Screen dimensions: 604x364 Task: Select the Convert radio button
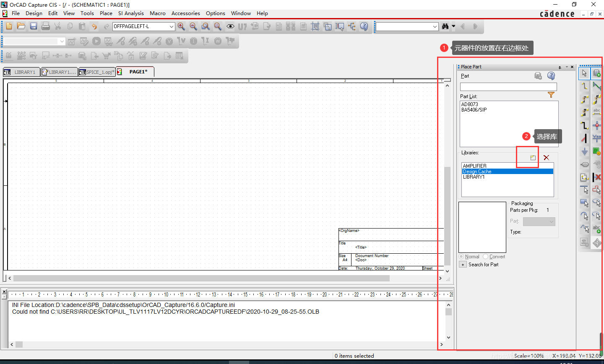486,257
